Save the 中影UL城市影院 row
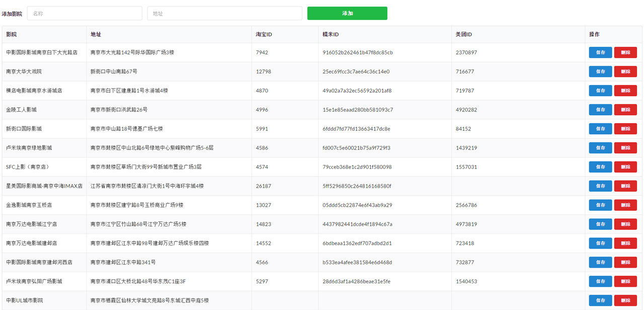644x310 pixels. point(600,300)
